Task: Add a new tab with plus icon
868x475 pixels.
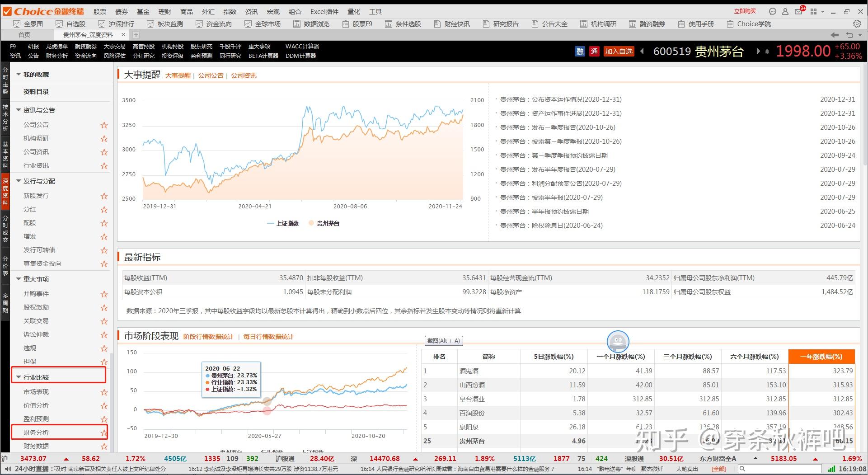Action: click(136, 35)
